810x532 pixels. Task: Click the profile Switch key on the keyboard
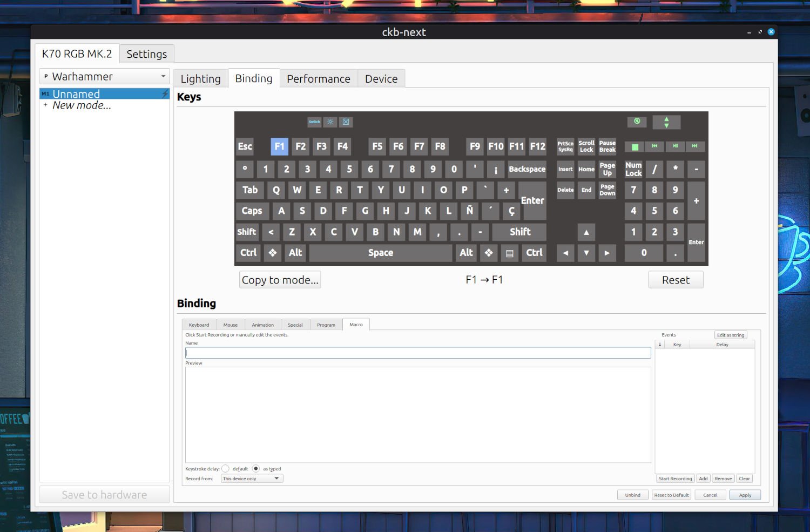pyautogui.click(x=314, y=122)
